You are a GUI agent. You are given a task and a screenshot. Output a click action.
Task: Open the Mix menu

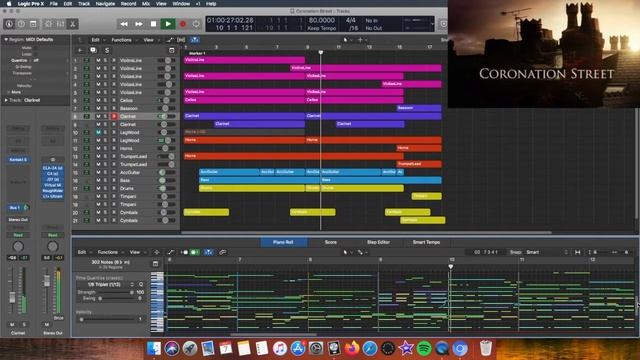click(146, 4)
